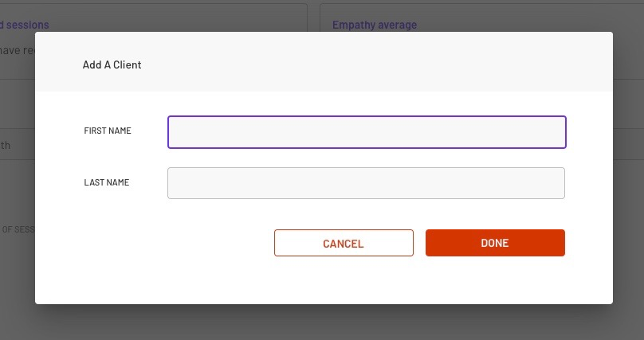Image resolution: width=644 pixels, height=340 pixels.
Task: Click the gray header bar of the dialog
Action: (324, 62)
